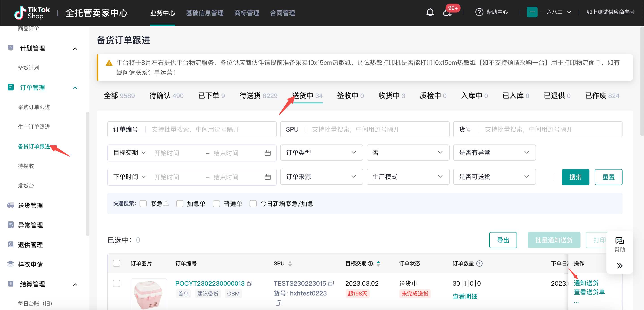The width and height of the screenshot is (644, 310).
Task: Click the 样衣申请 layers icon
Action: point(11,264)
